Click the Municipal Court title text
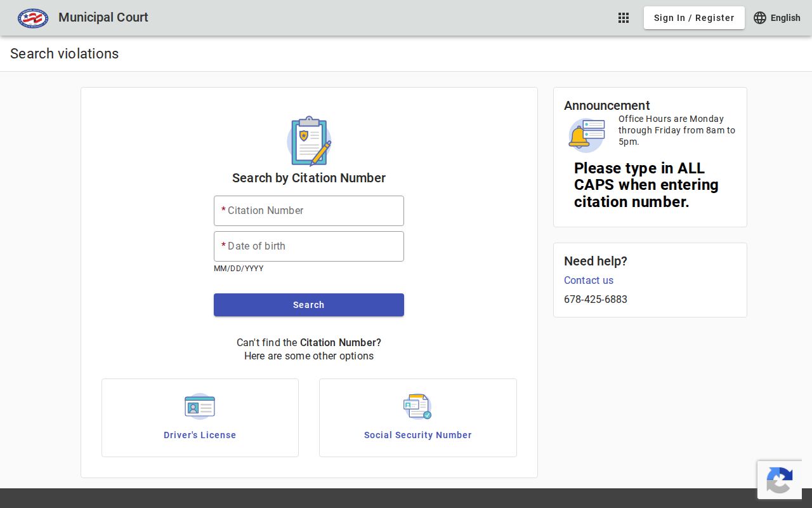 pyautogui.click(x=103, y=17)
